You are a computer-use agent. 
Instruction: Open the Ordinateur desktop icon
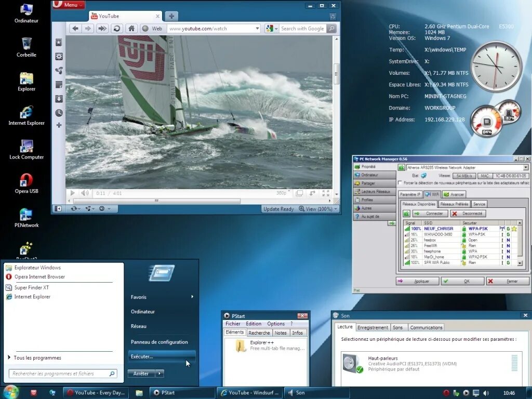(26, 13)
